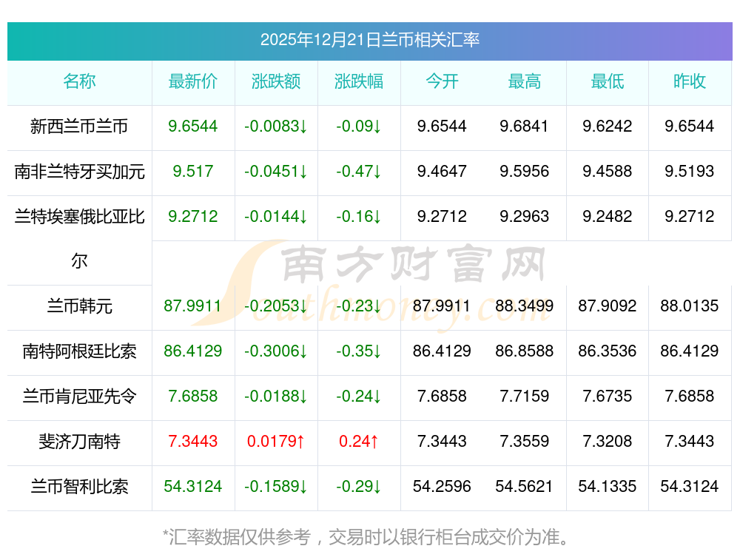This screenshot has width=740, height=560.
Task: Click today's open value 9.4647
Action: 442,172
